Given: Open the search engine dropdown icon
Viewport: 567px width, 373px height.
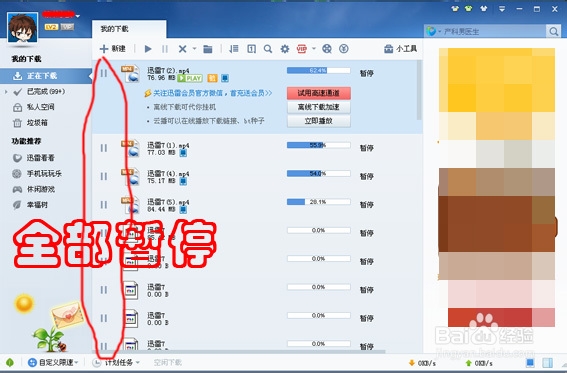Looking at the screenshot, I should 433,31.
